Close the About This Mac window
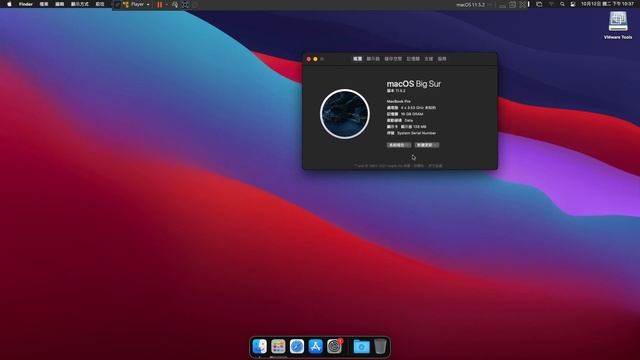The width and height of the screenshot is (640, 360). click(309, 59)
